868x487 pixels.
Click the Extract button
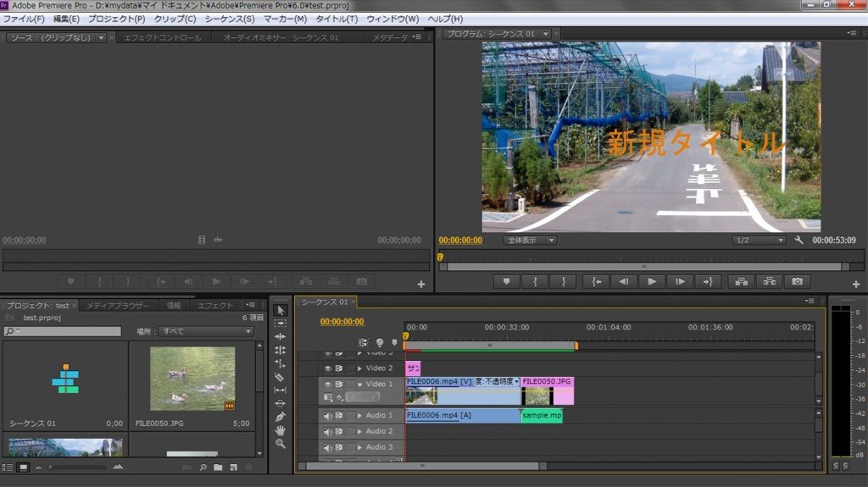click(x=770, y=282)
